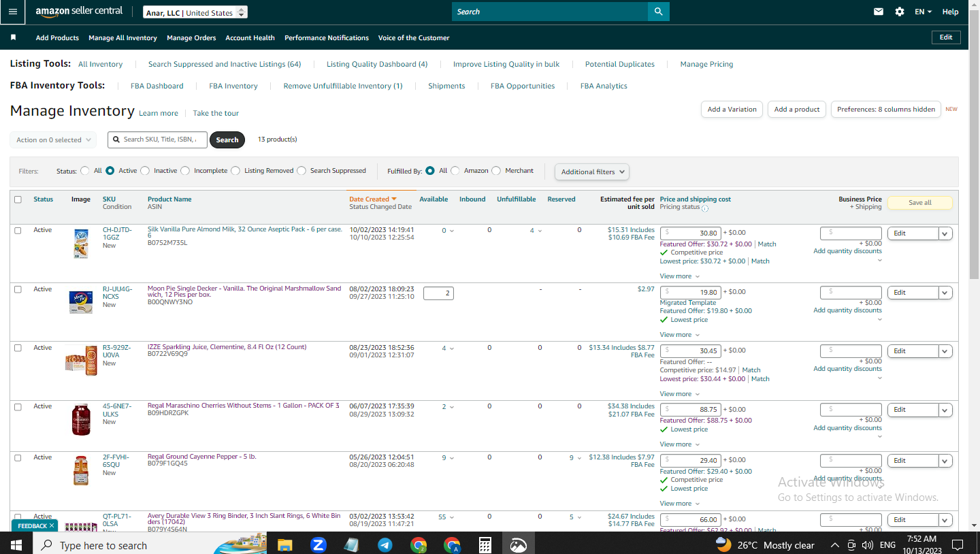Click the price field showing 30.80
Screen dimensions: 980x554
point(691,233)
